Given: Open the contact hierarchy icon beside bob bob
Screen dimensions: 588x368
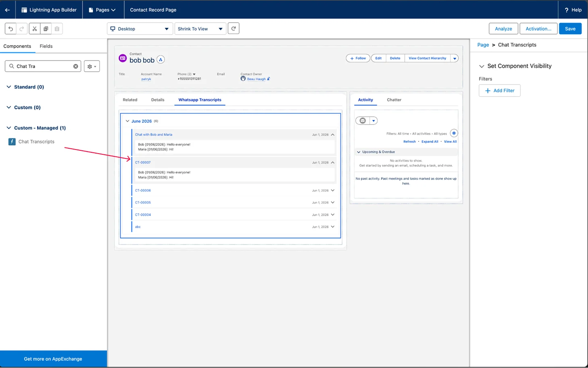Looking at the screenshot, I should tap(161, 60).
